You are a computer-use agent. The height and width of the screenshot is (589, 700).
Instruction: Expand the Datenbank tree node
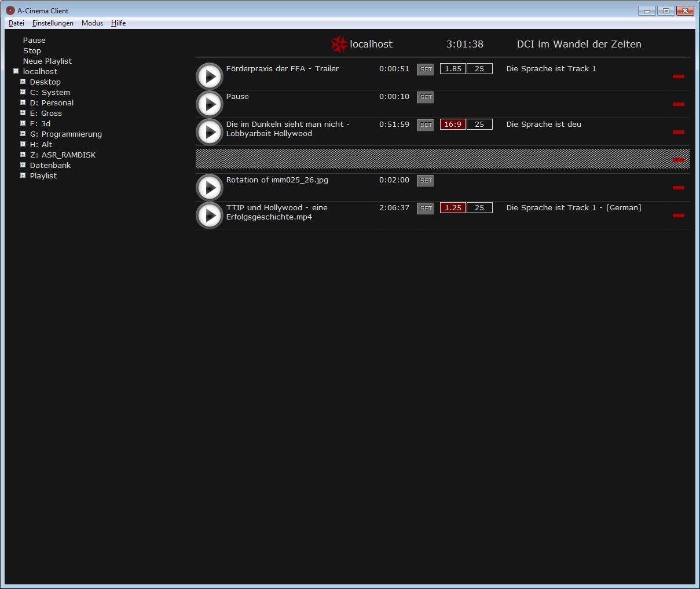pos(23,165)
